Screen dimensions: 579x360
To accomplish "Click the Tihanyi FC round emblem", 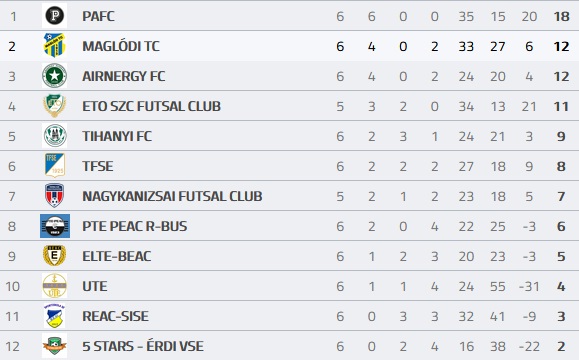I will (54, 136).
